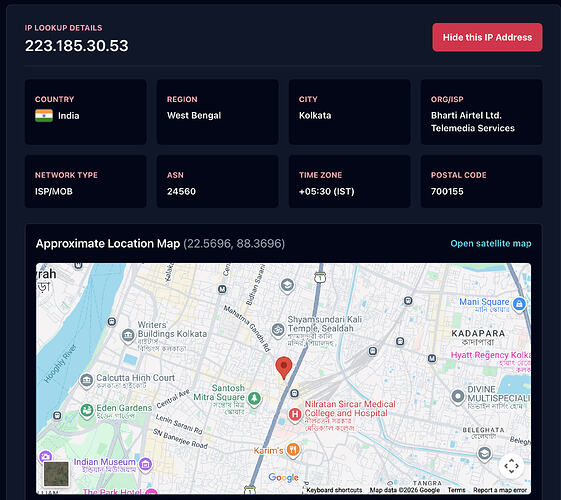The width and height of the screenshot is (561, 500).
Task: Select Mani Square shopping marker
Action: coord(519,304)
